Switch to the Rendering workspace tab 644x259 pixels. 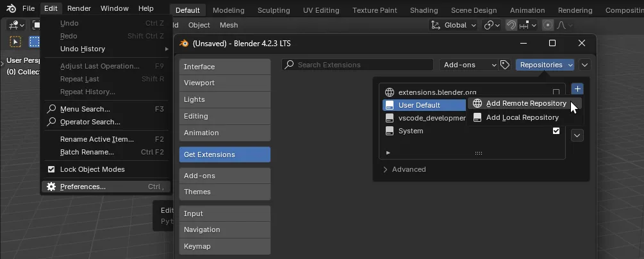coord(575,10)
